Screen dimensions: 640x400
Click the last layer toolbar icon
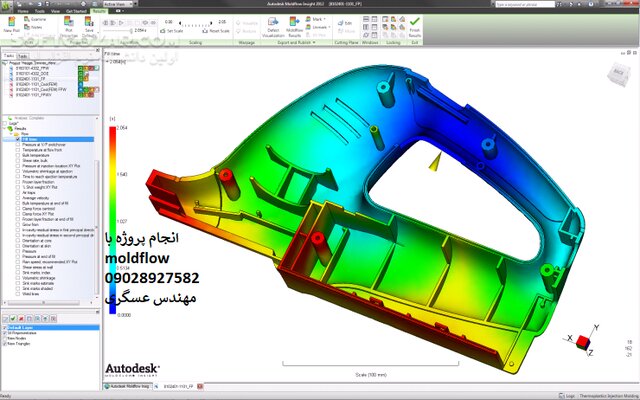point(53,318)
